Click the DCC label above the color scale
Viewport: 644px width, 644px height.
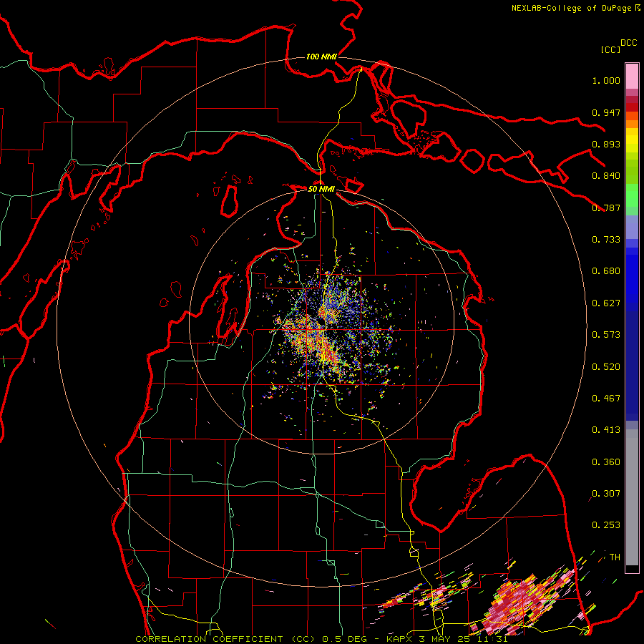(x=629, y=43)
